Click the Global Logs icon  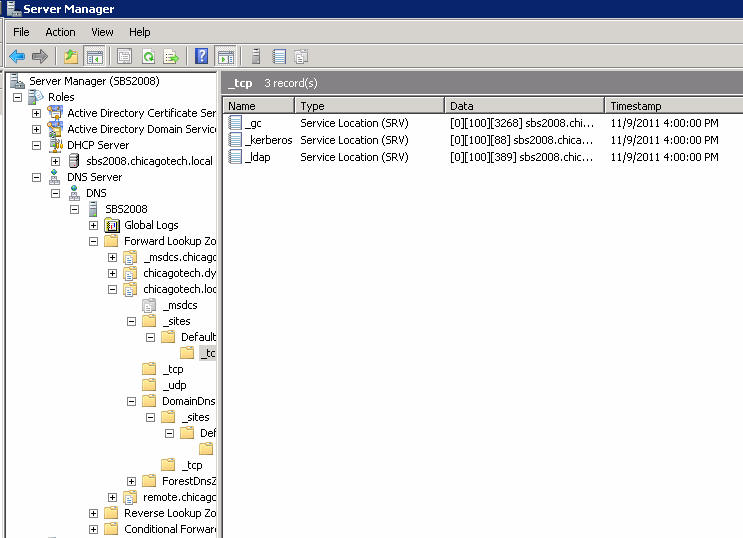(112, 225)
